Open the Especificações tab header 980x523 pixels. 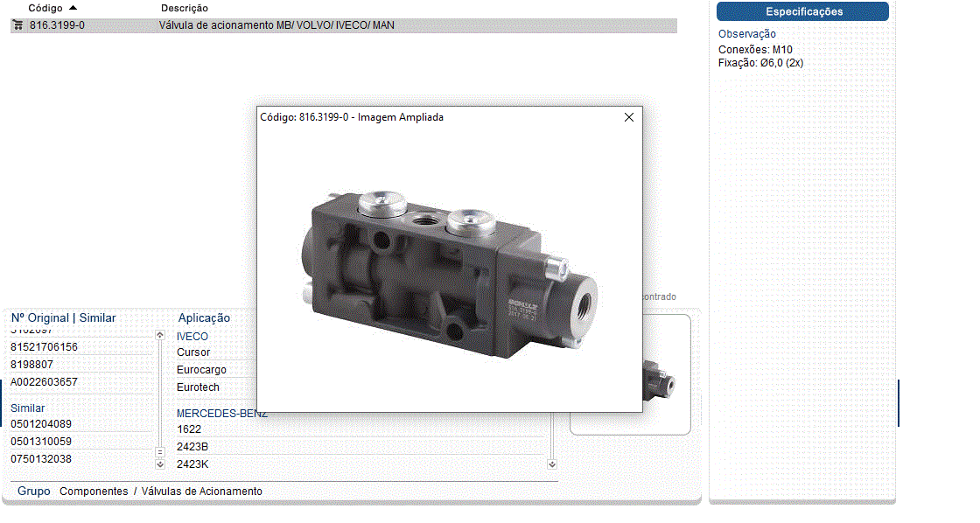(802, 11)
